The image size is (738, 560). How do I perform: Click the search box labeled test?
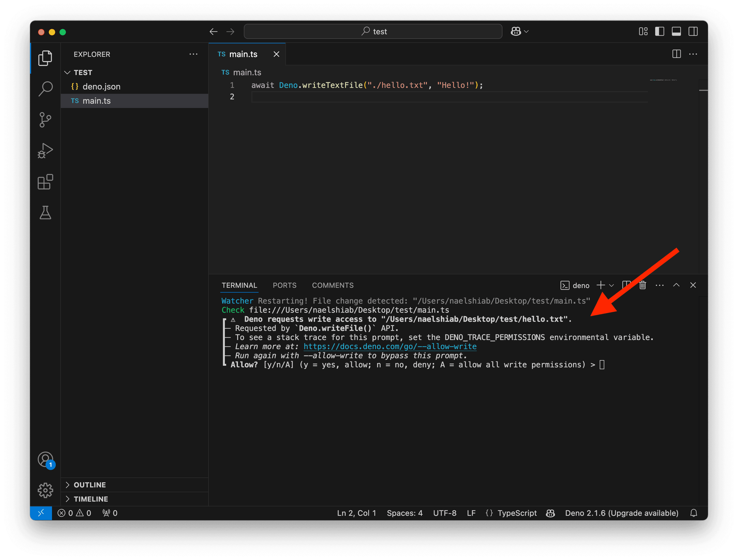coord(373,31)
